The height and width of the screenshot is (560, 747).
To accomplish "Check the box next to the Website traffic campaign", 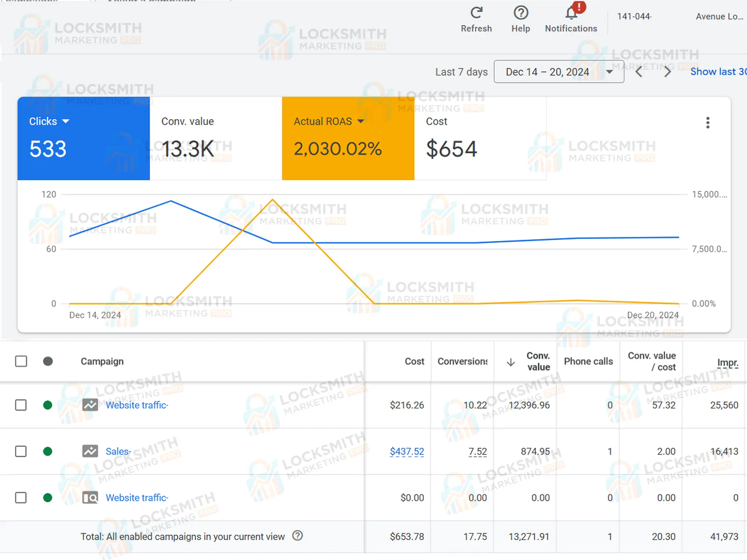I will [x=21, y=405].
